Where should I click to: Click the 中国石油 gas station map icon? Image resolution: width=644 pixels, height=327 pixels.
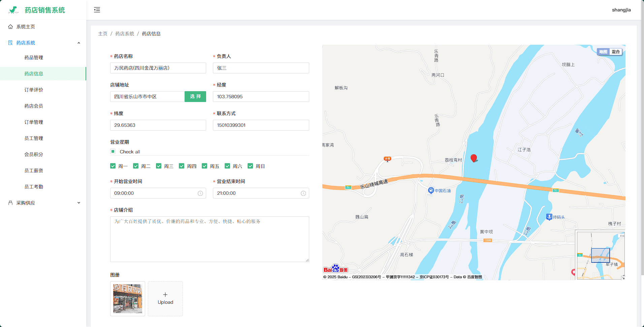point(431,190)
